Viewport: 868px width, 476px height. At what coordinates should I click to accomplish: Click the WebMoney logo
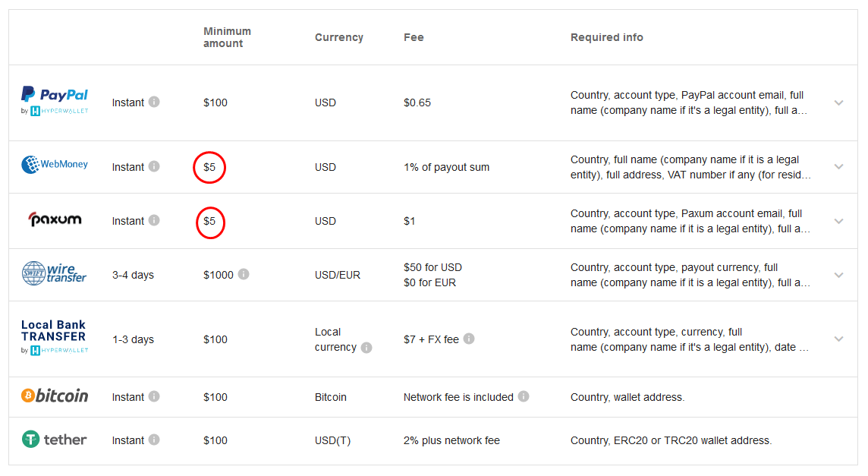(55, 164)
